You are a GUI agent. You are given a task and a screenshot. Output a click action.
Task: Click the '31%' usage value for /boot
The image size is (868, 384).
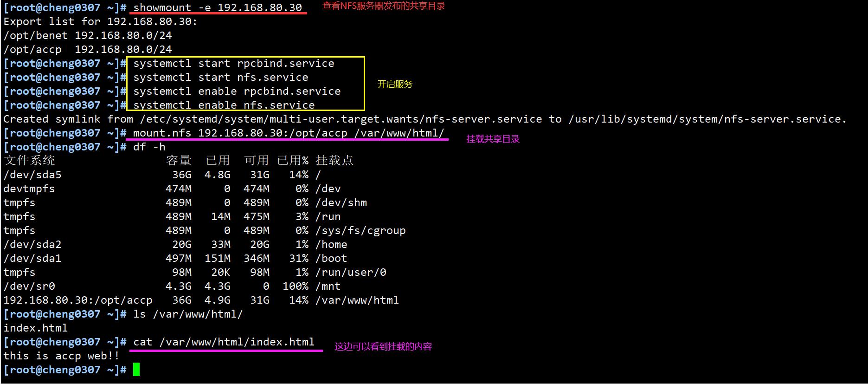click(299, 258)
